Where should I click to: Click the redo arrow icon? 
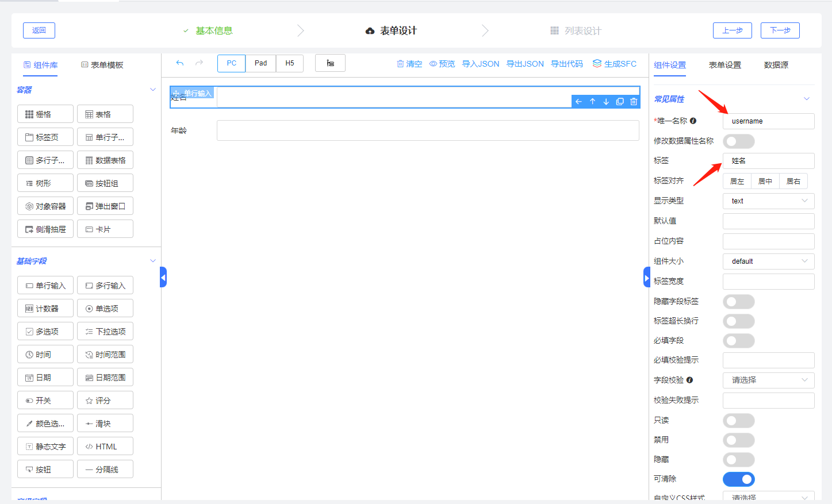199,63
